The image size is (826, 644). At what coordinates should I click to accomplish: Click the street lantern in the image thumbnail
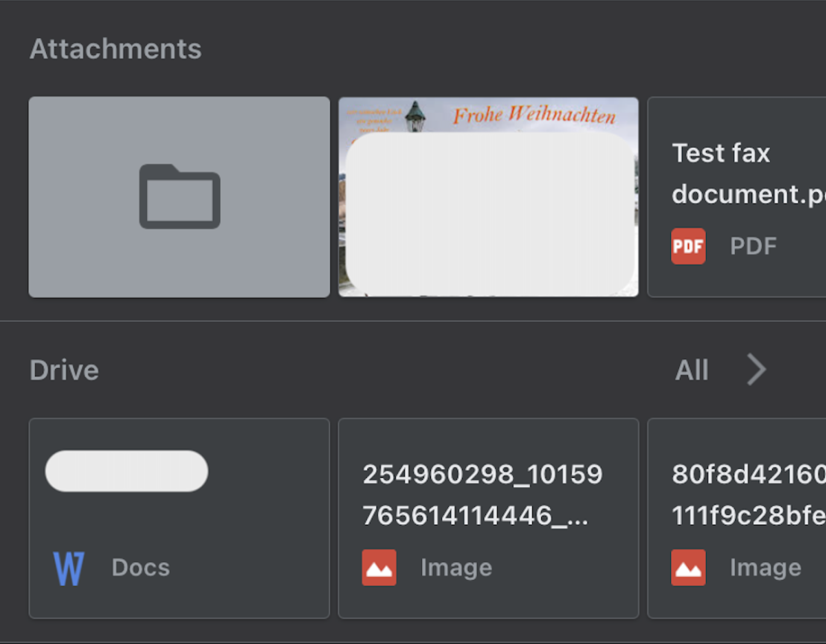(415, 118)
